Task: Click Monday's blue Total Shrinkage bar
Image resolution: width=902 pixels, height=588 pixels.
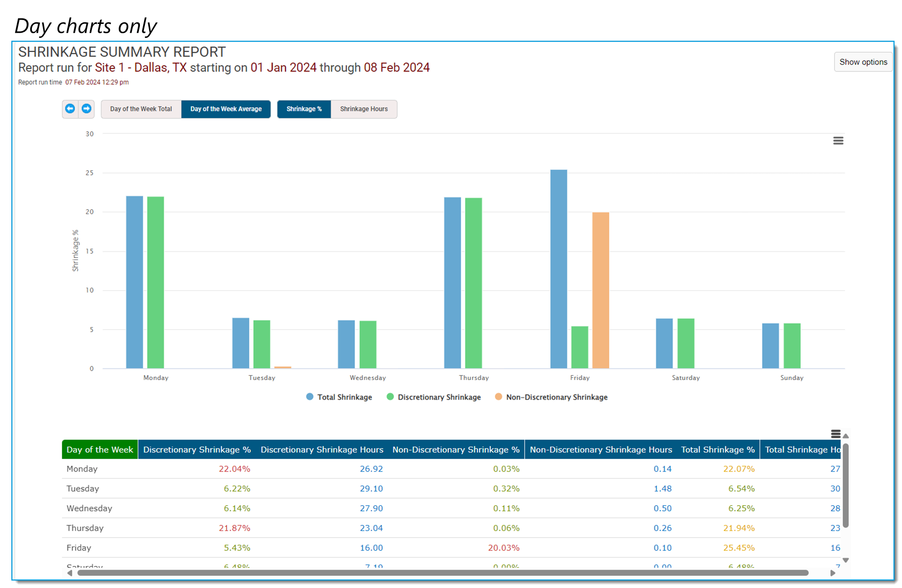Action: pos(134,282)
